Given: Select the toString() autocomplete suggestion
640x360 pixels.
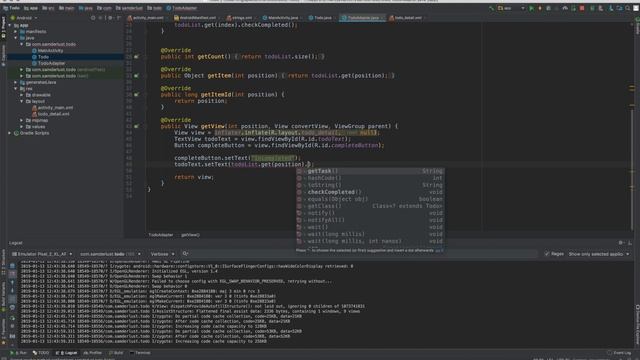Looking at the screenshot, I should 370,185.
